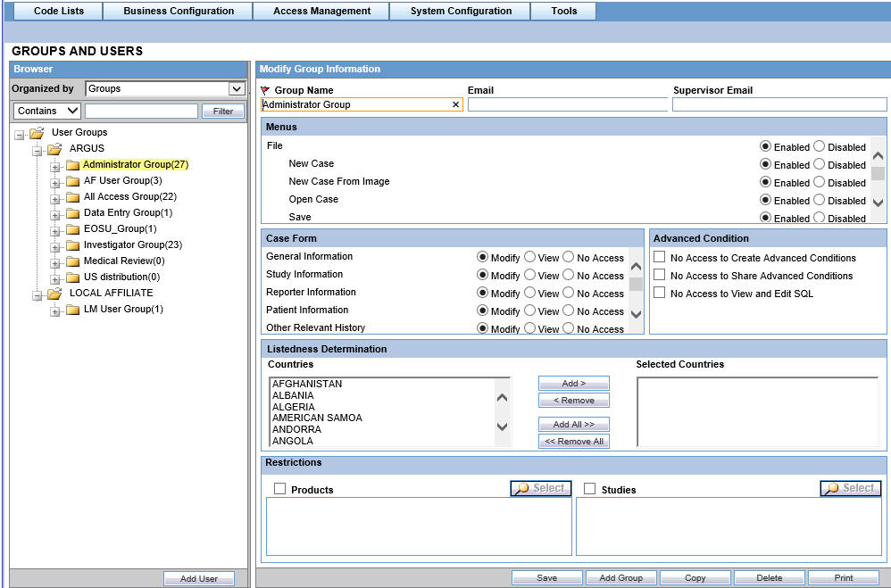Check No Access to View and Edit SQL
The width and height of the screenshot is (891, 588).
pyautogui.click(x=660, y=293)
